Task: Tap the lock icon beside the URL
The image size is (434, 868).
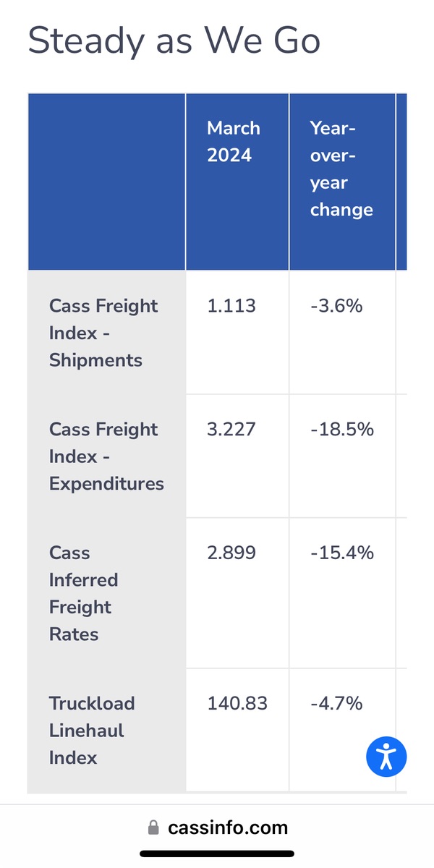Action: coord(153,827)
